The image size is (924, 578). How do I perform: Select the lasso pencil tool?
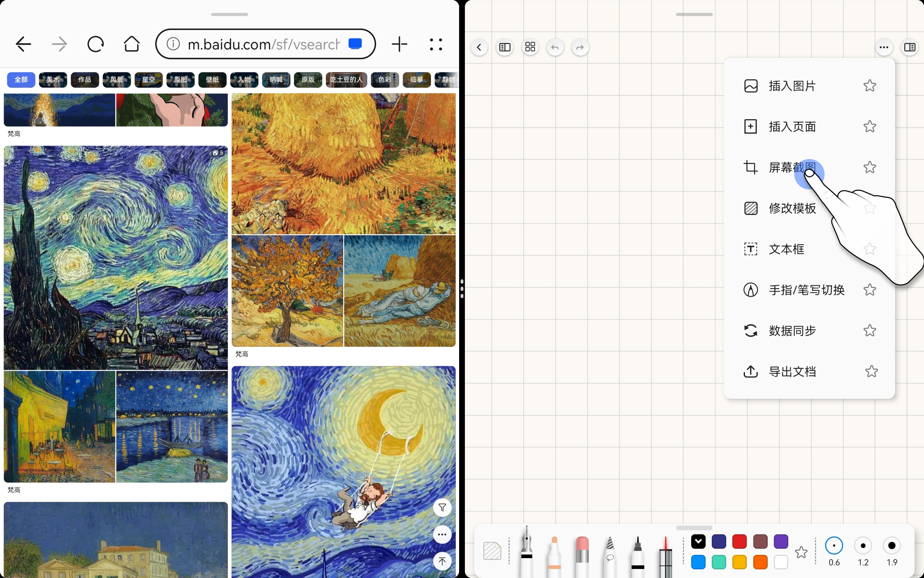(610, 556)
